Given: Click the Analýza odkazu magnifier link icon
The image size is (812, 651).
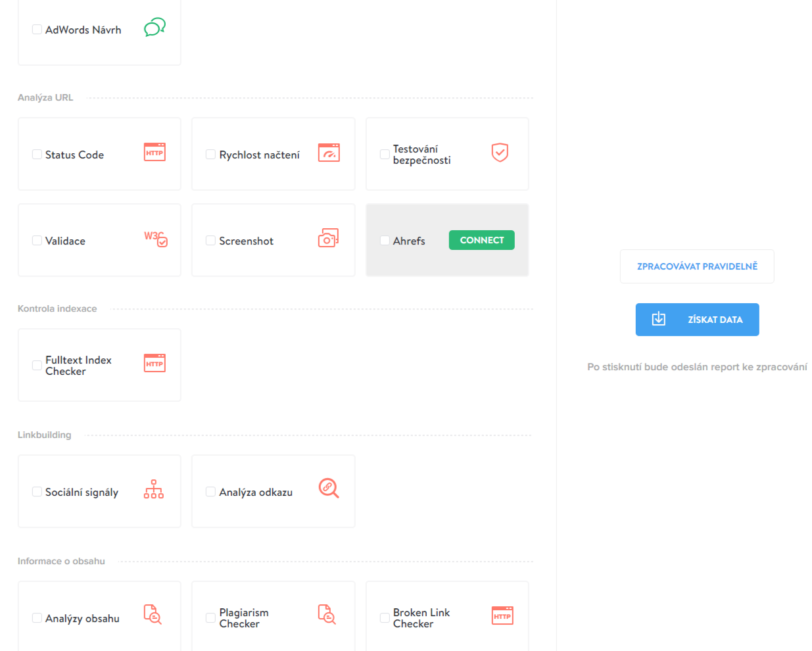Looking at the screenshot, I should [328, 488].
